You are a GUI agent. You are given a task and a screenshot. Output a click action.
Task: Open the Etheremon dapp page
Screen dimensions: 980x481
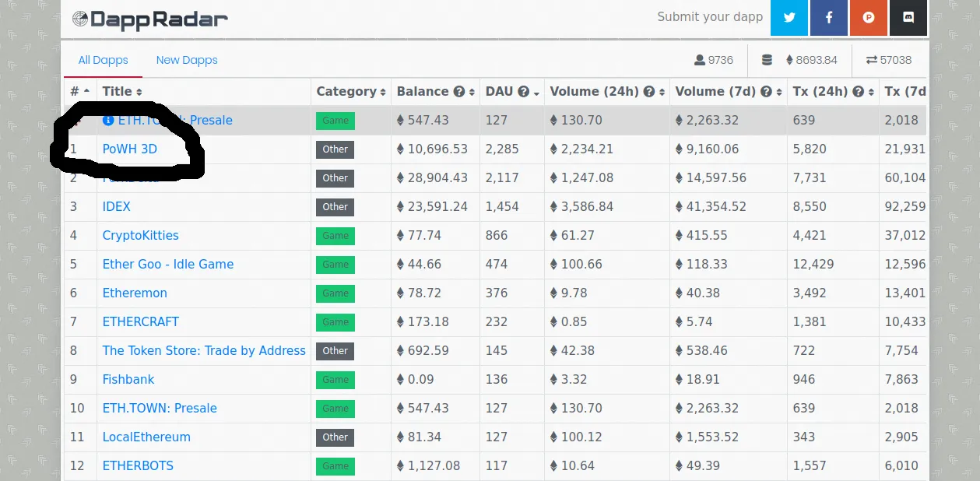135,293
